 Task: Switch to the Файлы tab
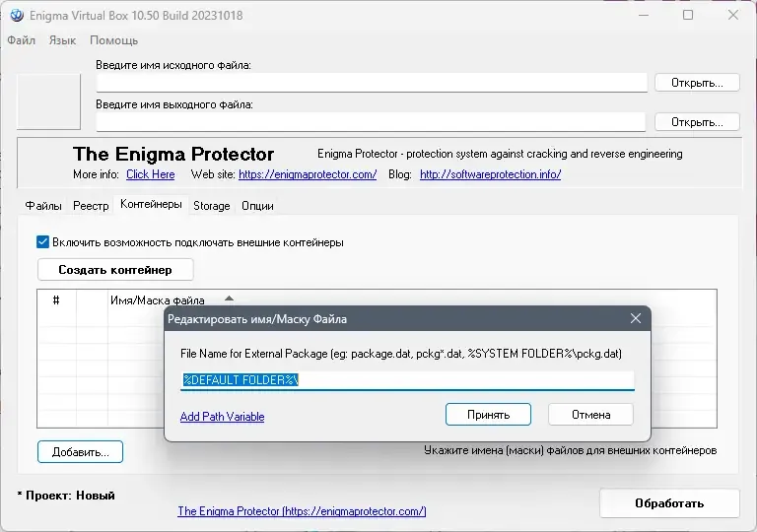(x=43, y=206)
